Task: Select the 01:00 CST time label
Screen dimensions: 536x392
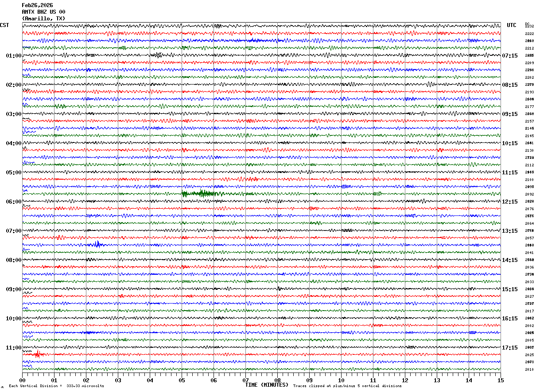Action: (14, 56)
